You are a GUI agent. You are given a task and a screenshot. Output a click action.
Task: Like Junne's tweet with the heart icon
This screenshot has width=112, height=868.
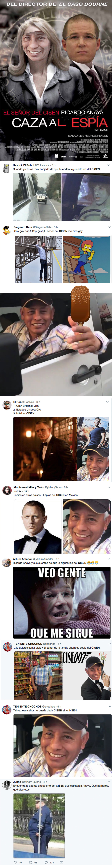tap(46, 862)
